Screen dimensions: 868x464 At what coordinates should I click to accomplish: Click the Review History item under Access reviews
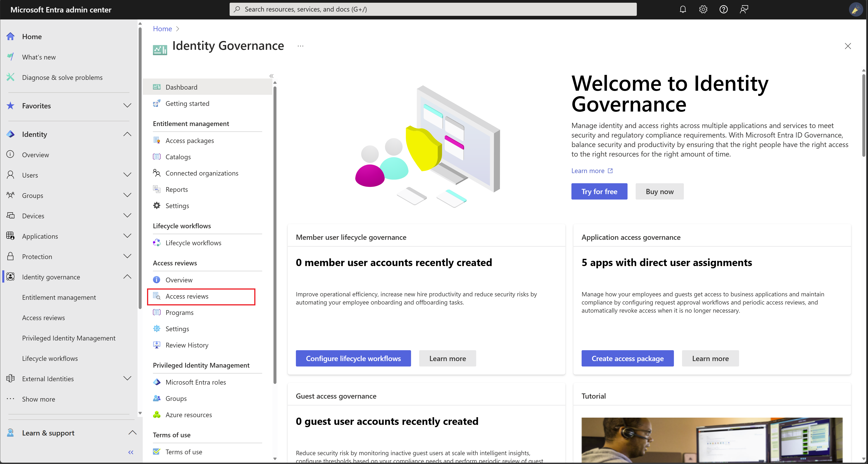(x=187, y=345)
